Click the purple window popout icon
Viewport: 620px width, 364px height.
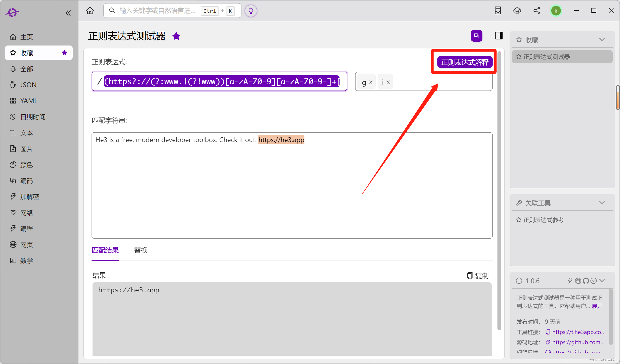476,36
